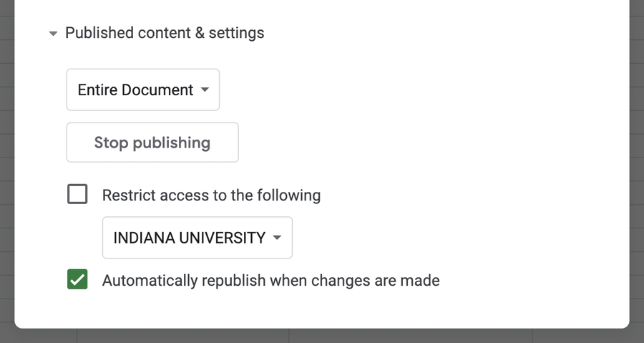Image resolution: width=644 pixels, height=343 pixels.
Task: Collapse the Published content & settings triangle
Action: (53, 34)
